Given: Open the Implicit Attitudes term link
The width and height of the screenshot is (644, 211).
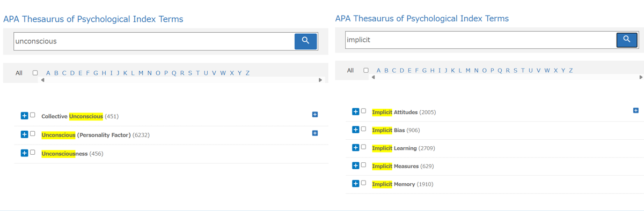Looking at the screenshot, I should 394,112.
